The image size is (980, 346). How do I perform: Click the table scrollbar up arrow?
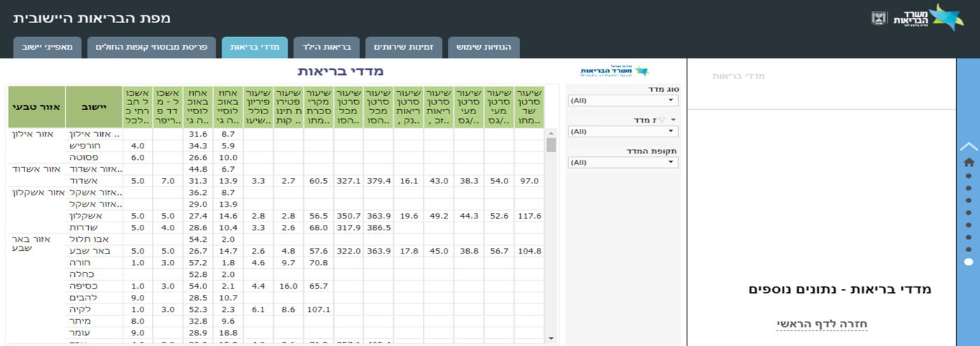(x=551, y=132)
